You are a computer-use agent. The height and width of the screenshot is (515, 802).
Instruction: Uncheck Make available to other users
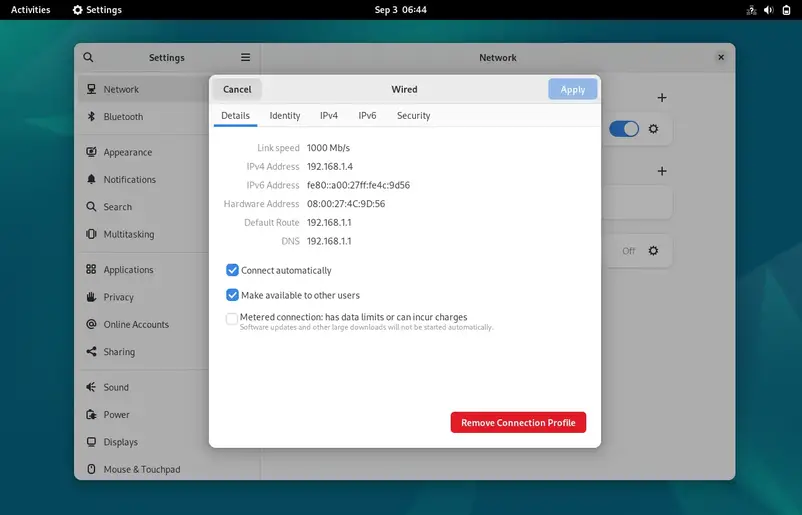click(232, 295)
